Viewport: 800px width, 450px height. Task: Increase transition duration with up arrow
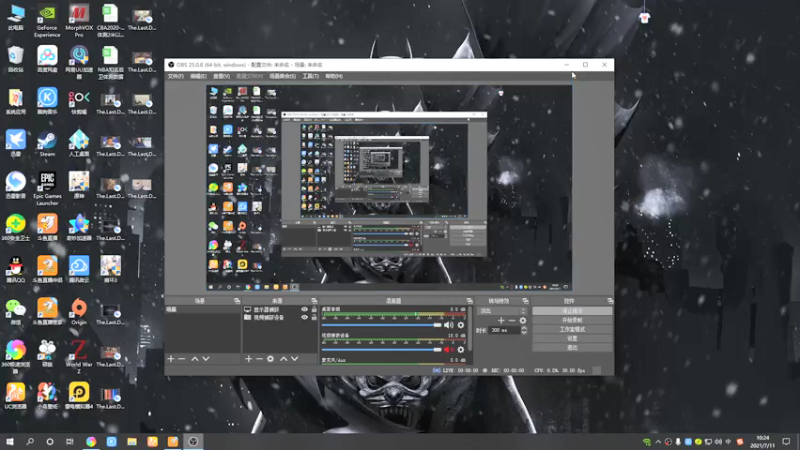point(523,328)
